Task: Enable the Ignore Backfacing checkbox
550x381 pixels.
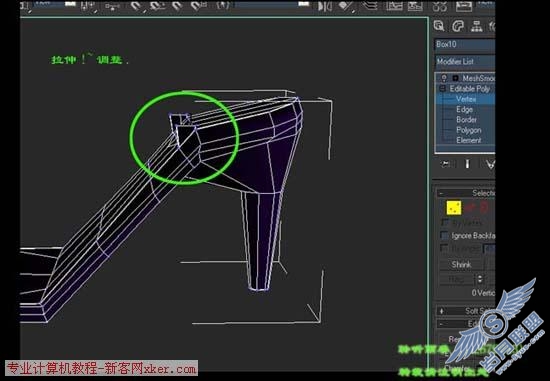Action: (x=444, y=235)
